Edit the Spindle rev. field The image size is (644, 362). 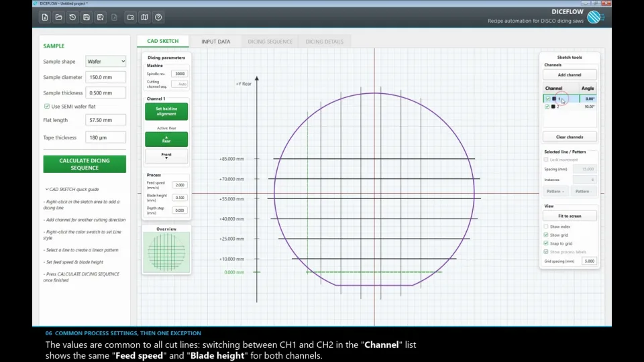pos(180,74)
